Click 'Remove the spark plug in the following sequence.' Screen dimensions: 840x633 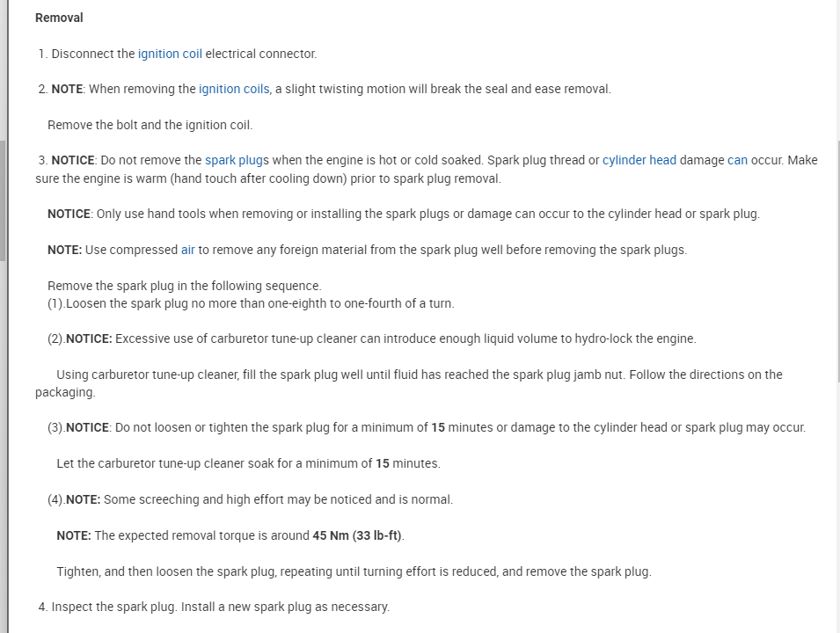(x=185, y=286)
